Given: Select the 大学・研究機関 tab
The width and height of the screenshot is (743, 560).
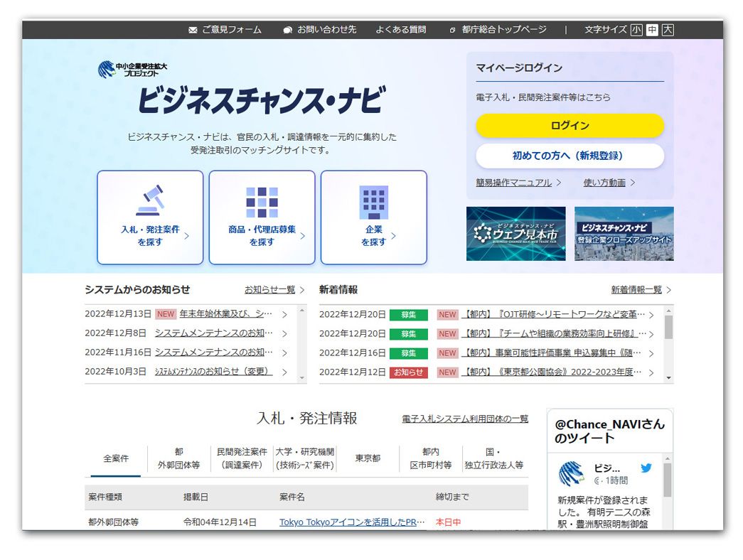Looking at the screenshot, I should [x=304, y=458].
